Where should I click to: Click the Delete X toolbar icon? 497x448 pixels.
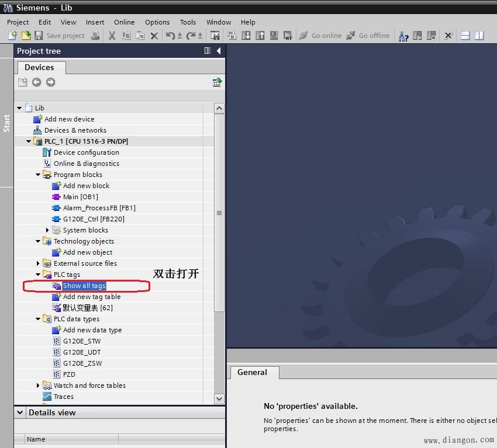[x=154, y=36]
